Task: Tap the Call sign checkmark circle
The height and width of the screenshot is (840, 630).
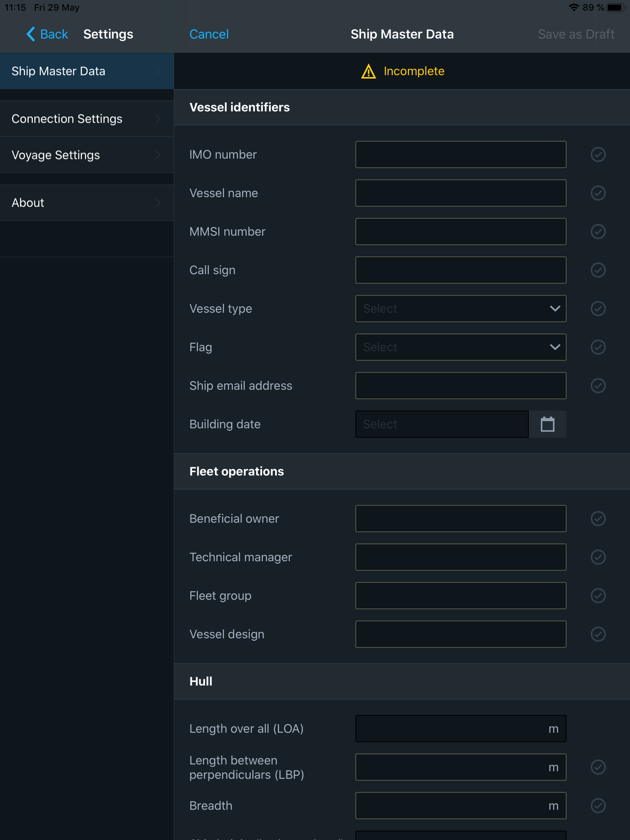Action: (598, 270)
